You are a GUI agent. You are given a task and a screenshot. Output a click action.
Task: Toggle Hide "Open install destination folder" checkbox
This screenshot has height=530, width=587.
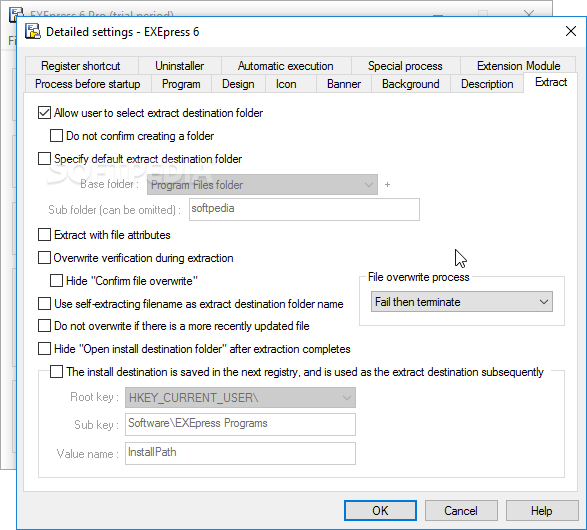[x=45, y=349]
